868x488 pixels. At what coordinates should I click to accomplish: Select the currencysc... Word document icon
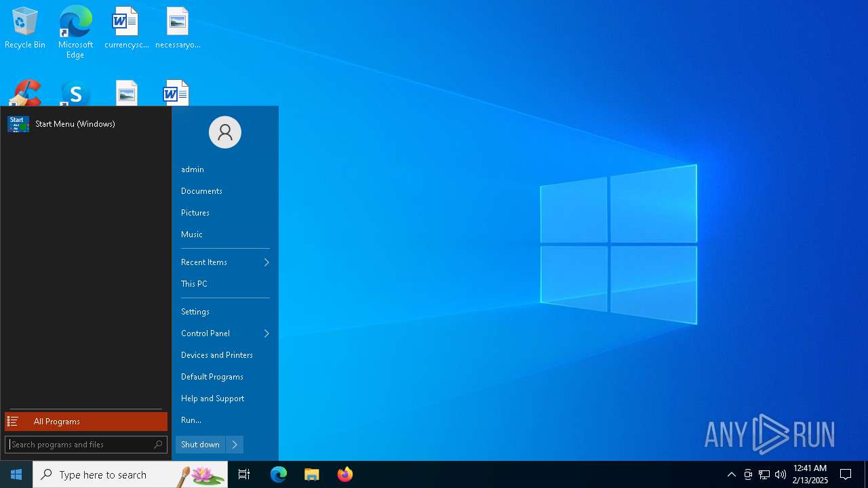(126, 27)
